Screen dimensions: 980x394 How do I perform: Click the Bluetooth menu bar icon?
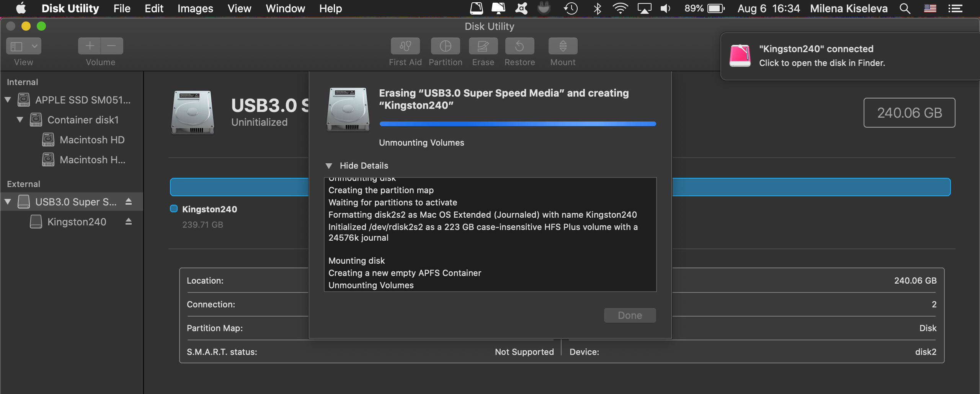click(597, 8)
